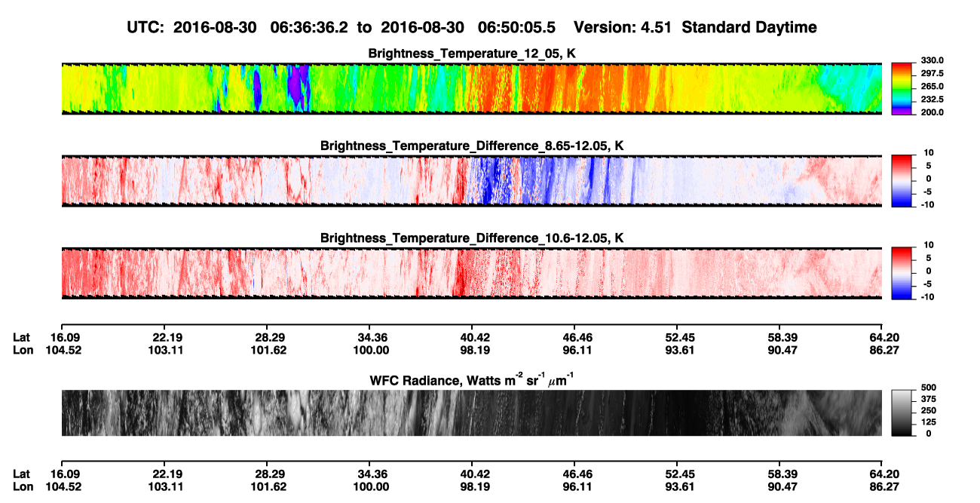980x503 pixels.
Task: Click latitude 40.42 under the WFC Radiance strip
Action: tap(472, 474)
